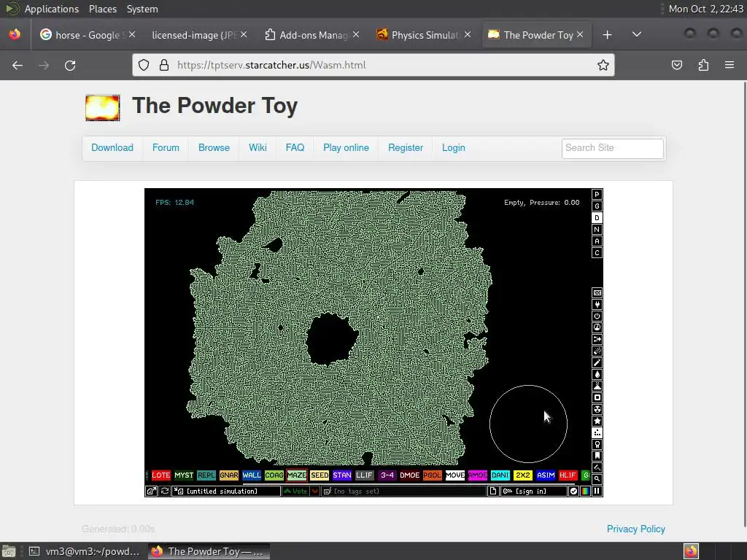Select the MAZE life element

pos(296,475)
